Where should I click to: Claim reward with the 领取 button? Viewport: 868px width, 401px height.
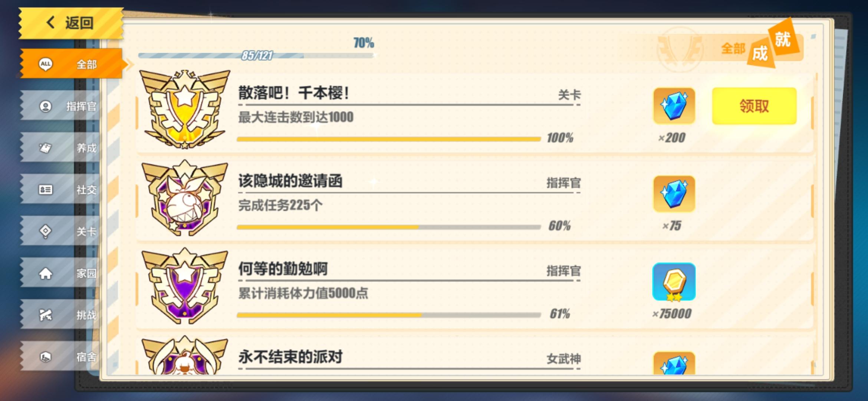(754, 106)
